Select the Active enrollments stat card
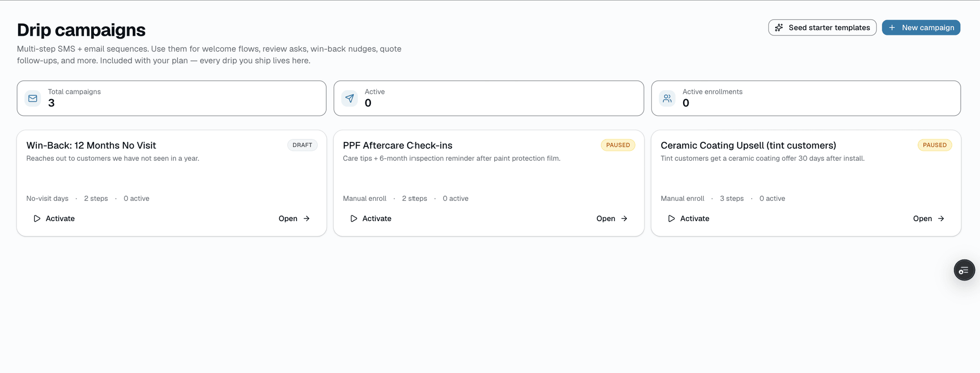This screenshot has width=980, height=373. click(806, 98)
